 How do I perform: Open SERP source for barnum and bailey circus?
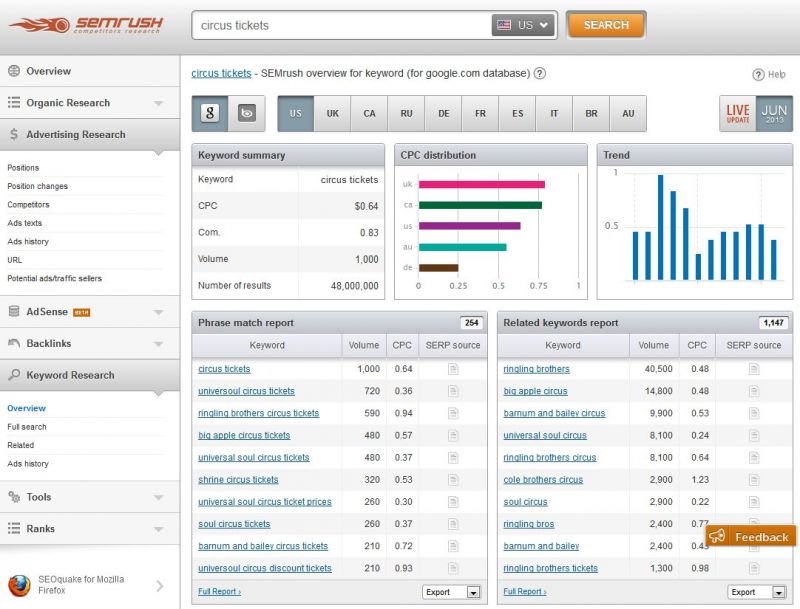(754, 413)
